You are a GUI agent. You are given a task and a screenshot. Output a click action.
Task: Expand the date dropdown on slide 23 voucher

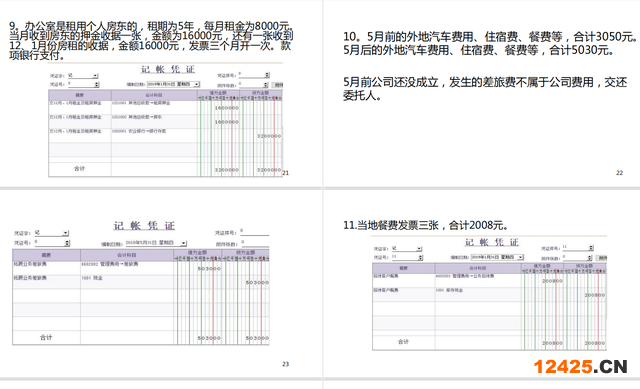184,243
